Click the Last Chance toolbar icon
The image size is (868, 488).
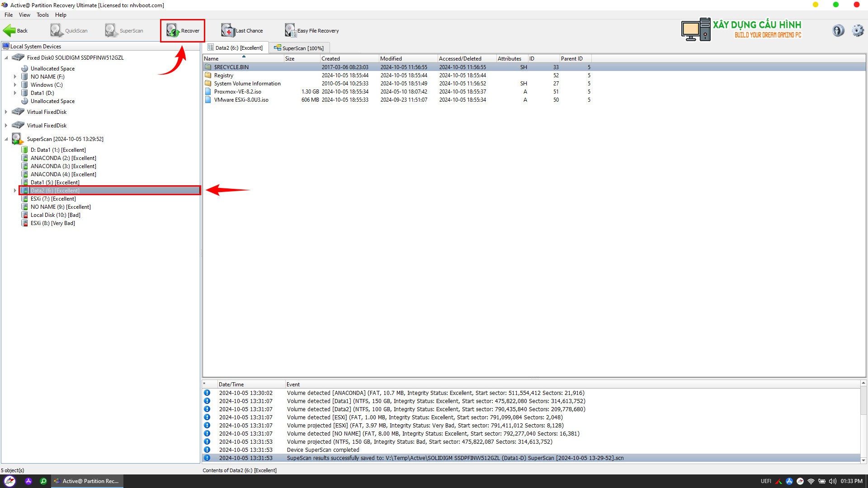point(228,30)
